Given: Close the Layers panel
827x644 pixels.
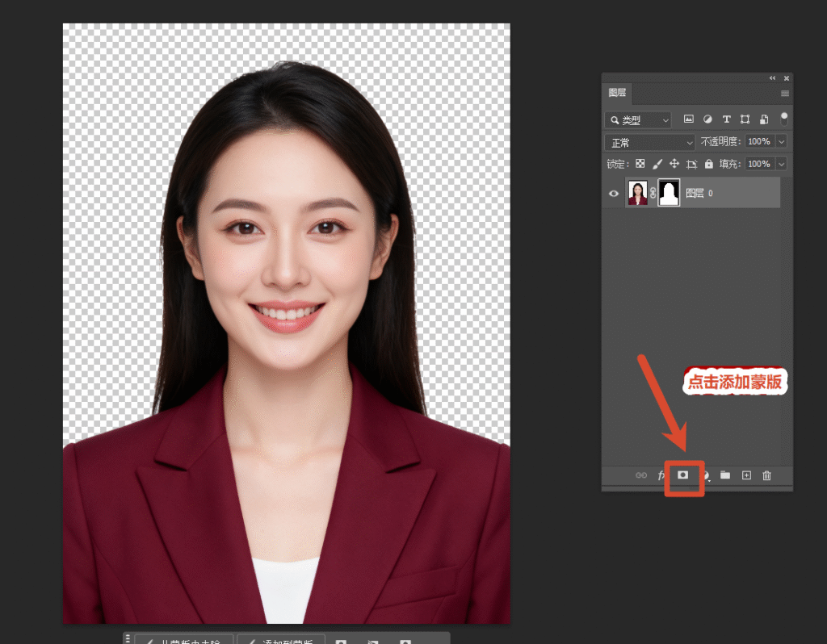Looking at the screenshot, I should 787,78.
